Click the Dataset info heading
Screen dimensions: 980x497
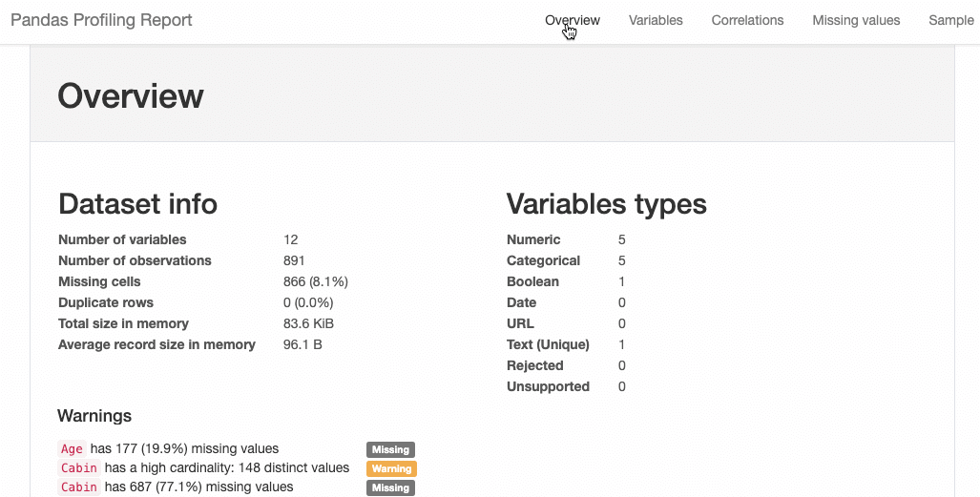137,204
